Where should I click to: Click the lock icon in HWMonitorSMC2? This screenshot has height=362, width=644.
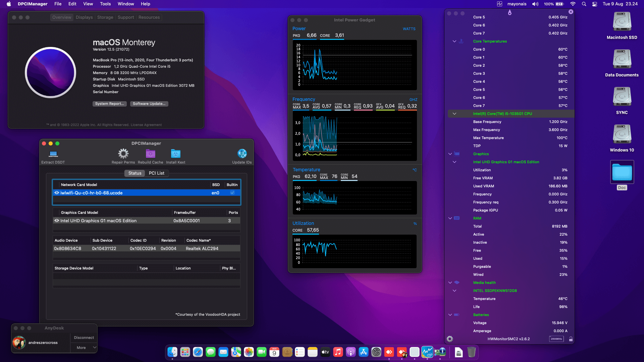(x=571, y=339)
